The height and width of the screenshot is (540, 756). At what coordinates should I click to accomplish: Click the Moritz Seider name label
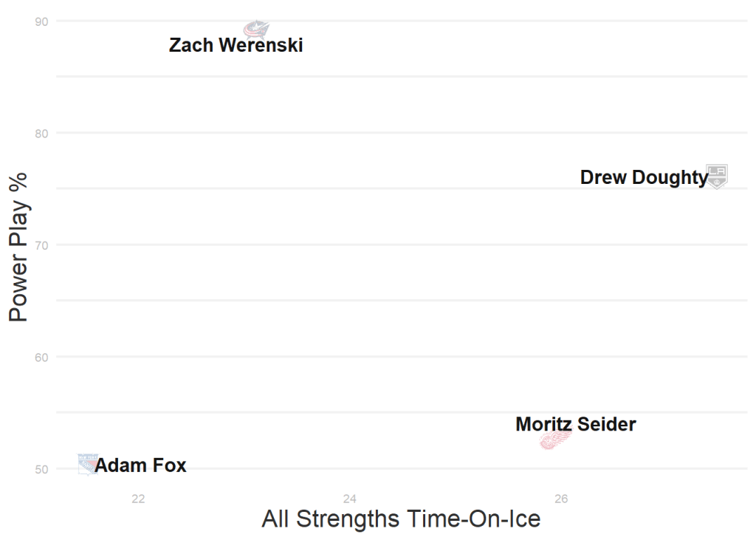coord(575,424)
